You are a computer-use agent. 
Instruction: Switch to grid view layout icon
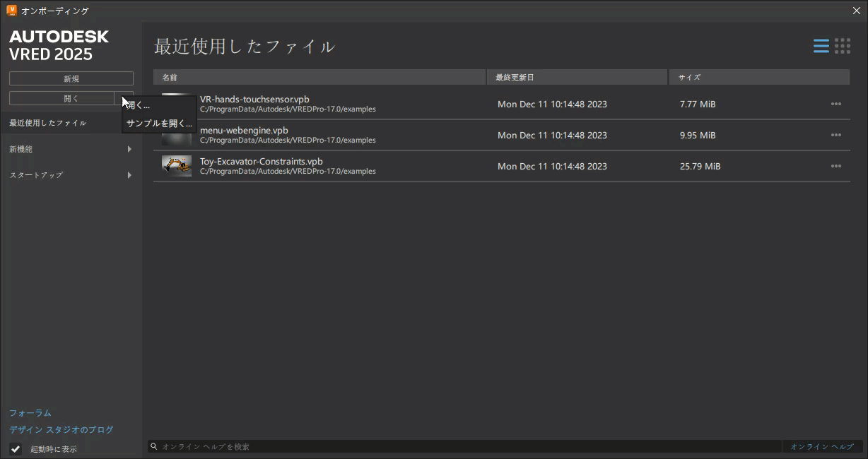843,46
